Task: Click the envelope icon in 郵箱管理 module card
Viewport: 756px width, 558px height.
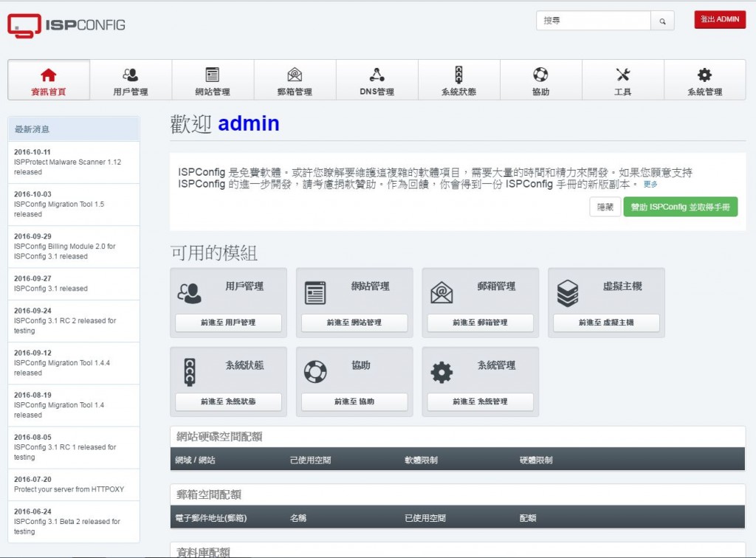Action: pos(441,293)
